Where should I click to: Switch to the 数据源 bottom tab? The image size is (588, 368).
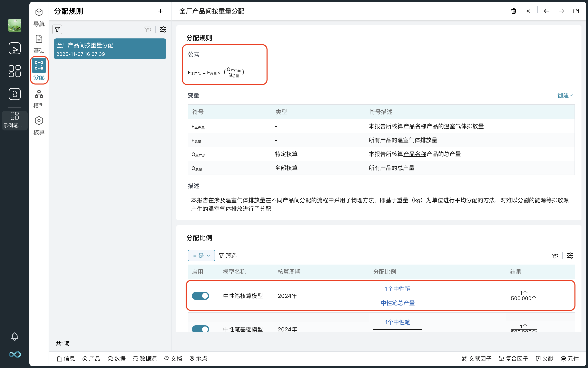coord(145,359)
